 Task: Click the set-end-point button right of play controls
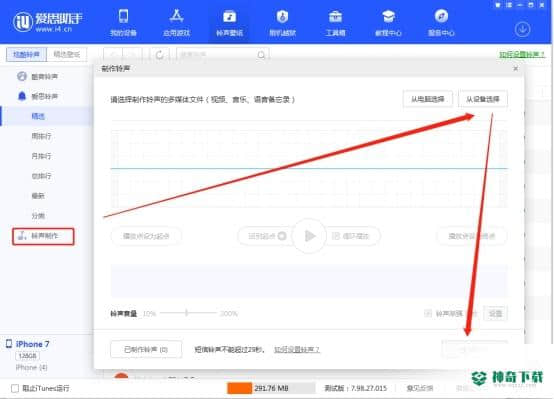tap(472, 236)
